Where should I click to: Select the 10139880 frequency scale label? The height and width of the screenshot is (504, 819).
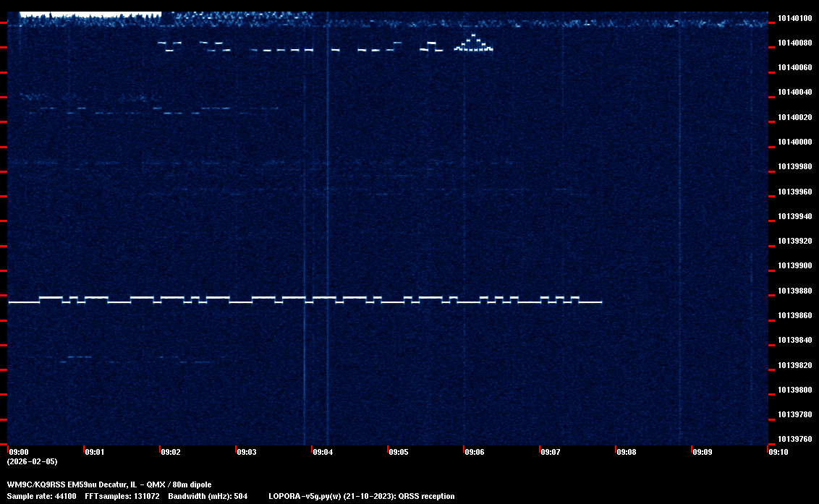click(x=794, y=291)
